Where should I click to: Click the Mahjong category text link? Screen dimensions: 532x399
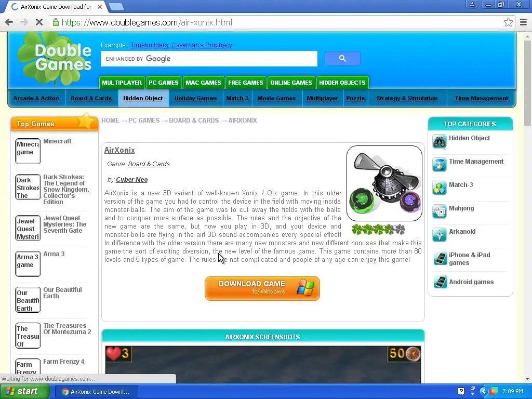(x=461, y=208)
